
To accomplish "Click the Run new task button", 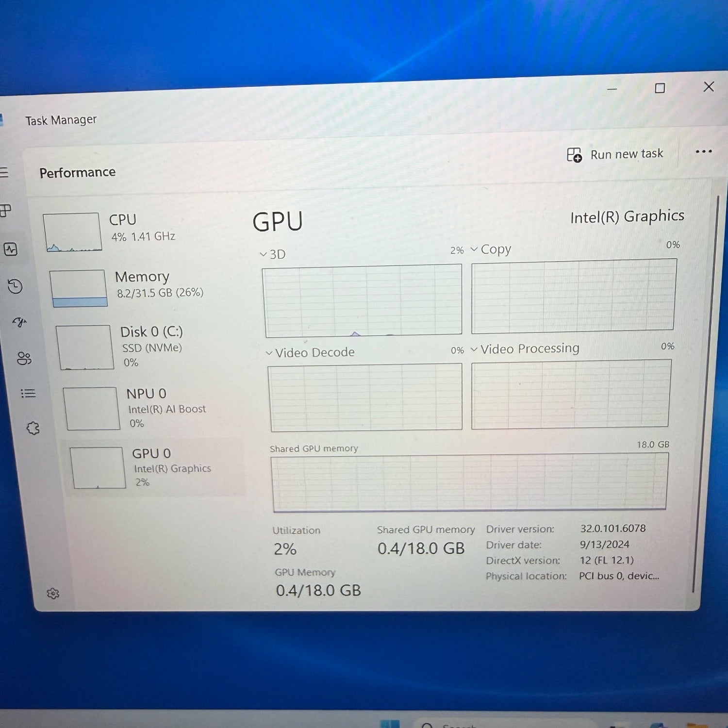I will (615, 154).
